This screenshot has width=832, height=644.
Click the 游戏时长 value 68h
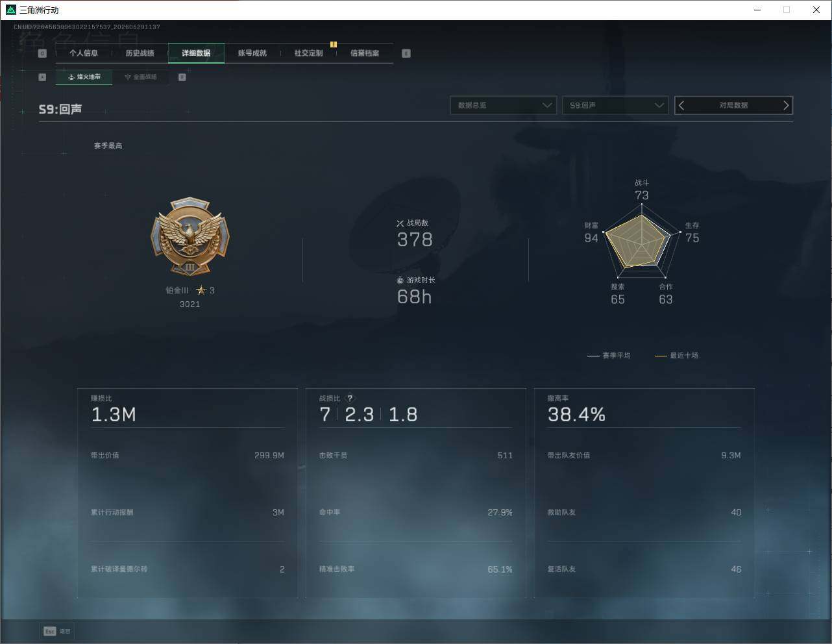coord(414,297)
